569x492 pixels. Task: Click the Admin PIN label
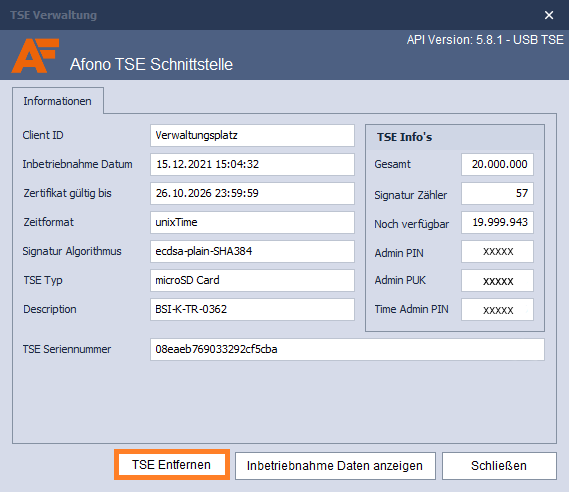tap(399, 253)
